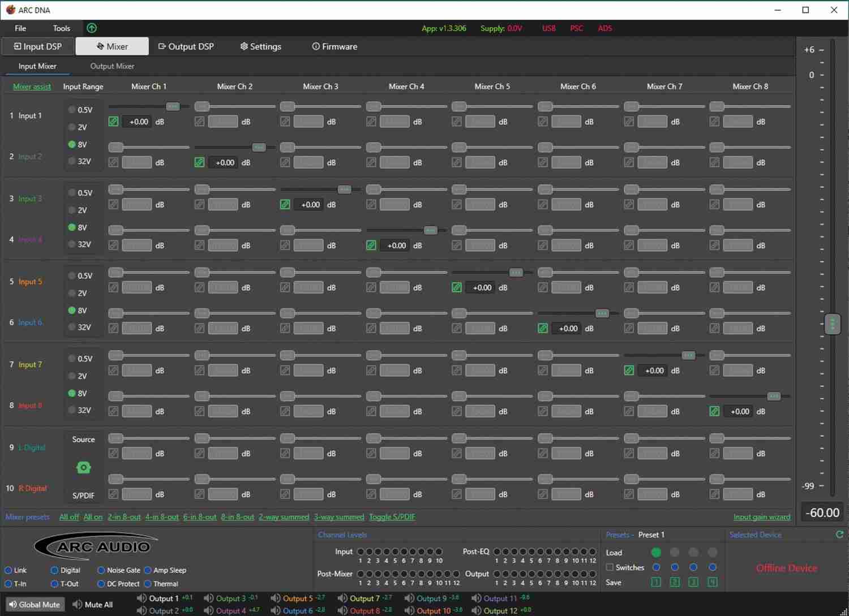
Task: Save to preset slot 1
Action: click(656, 582)
